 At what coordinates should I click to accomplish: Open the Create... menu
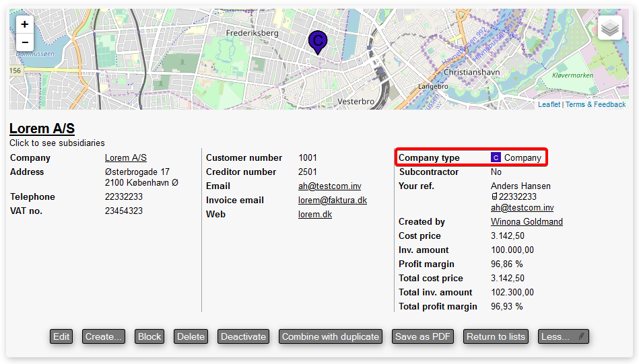104,336
